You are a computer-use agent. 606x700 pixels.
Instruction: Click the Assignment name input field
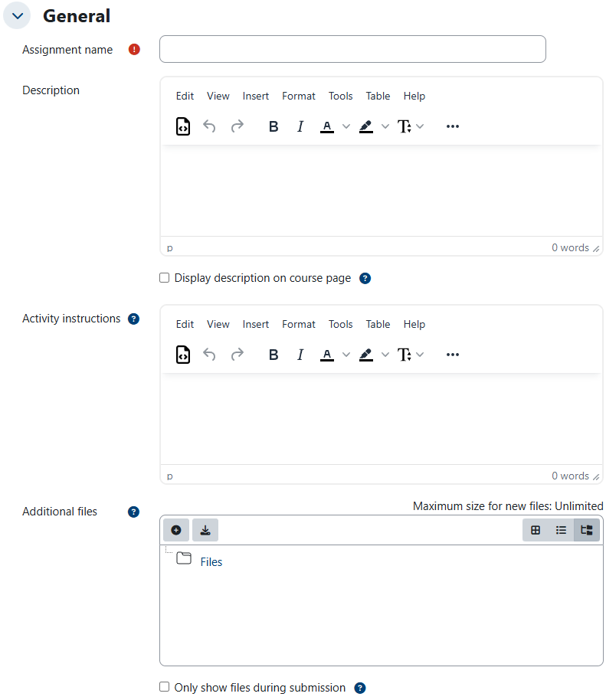tap(352, 49)
